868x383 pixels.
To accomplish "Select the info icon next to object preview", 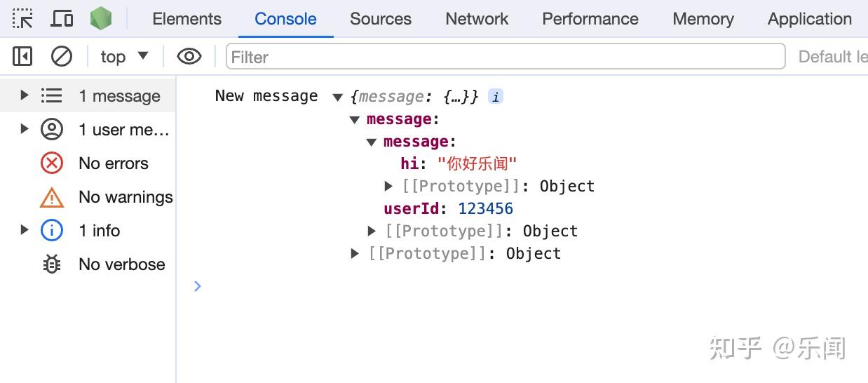I will tap(496, 97).
